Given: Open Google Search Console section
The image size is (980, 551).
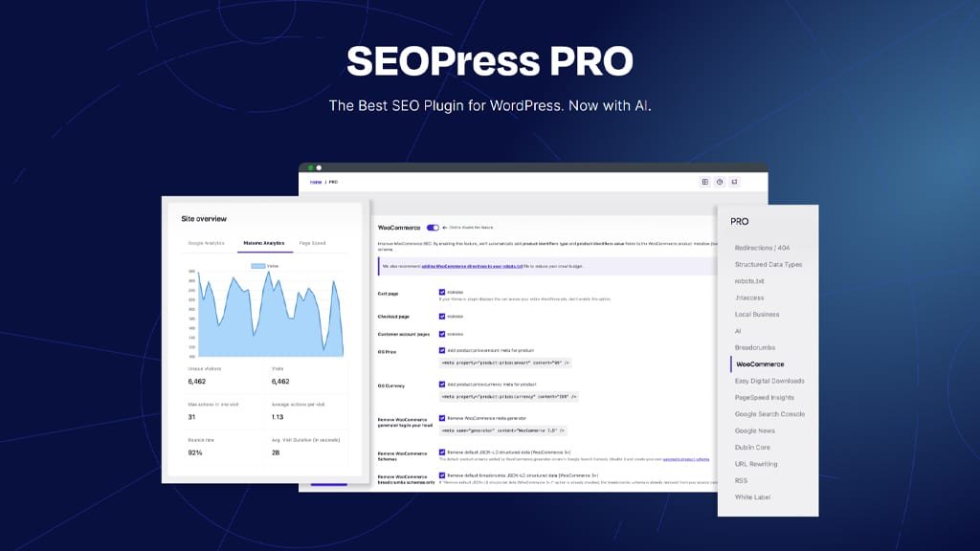Looking at the screenshot, I should tap(769, 414).
